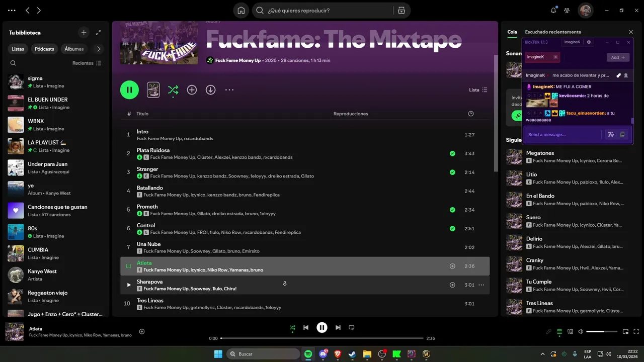Pause playback in the bottom player bar

point(322,327)
